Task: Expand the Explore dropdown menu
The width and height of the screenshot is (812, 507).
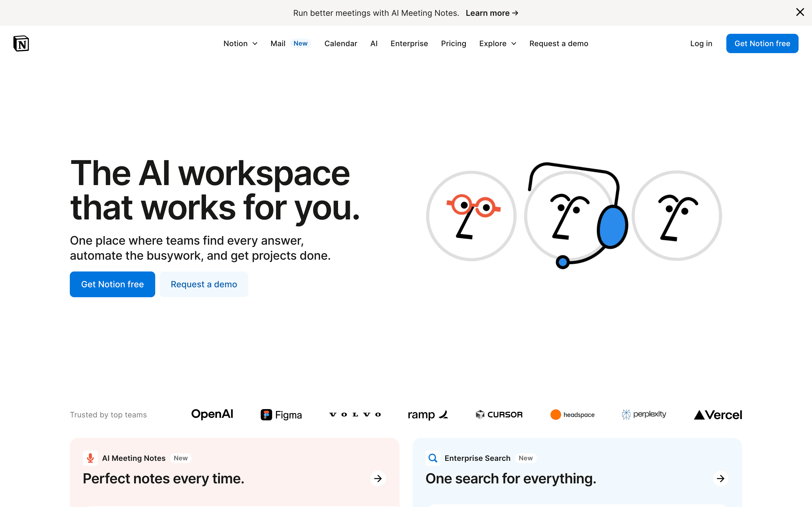Action: point(498,43)
